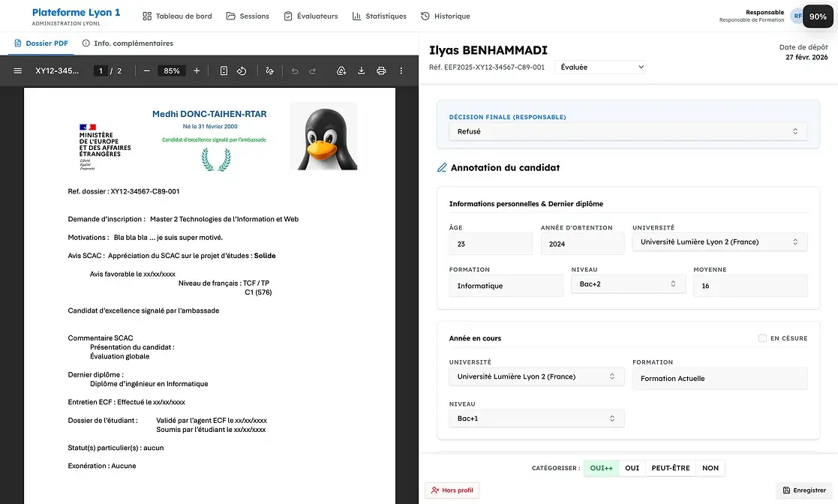Viewport: 838px width, 504px height.
Task: Click the date 27 févr. 2026
Action: (806, 57)
